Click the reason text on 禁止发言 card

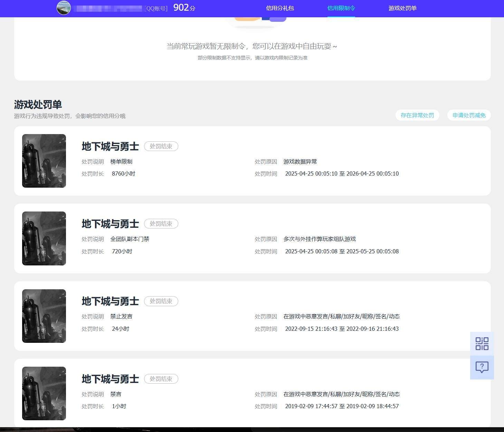tap(342, 317)
